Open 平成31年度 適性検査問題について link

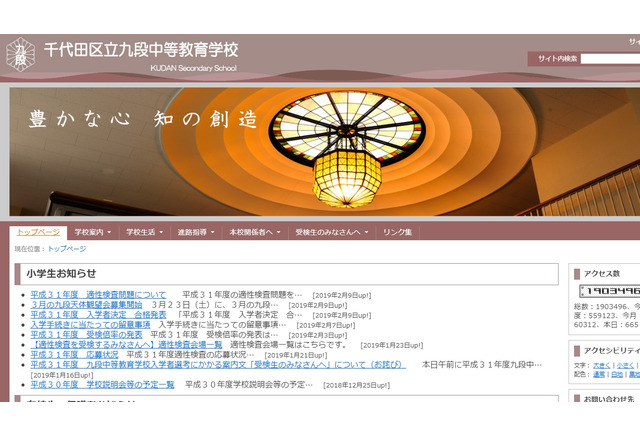98,295
